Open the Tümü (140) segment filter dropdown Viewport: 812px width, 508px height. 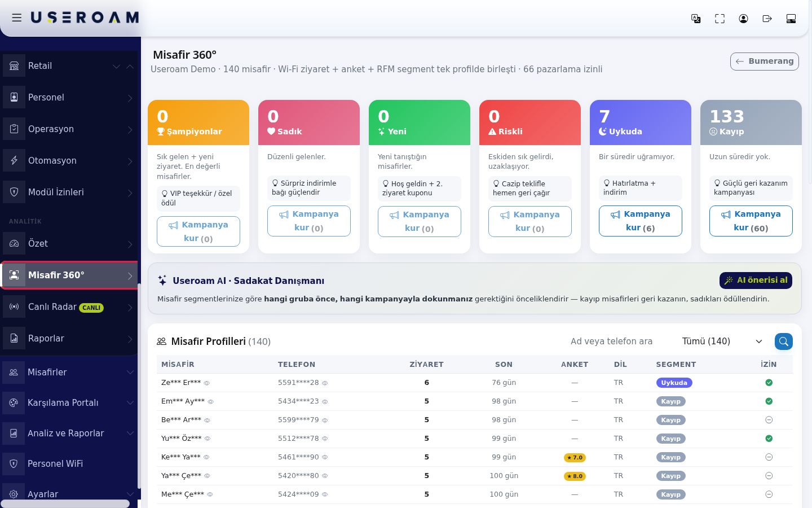pos(721,341)
